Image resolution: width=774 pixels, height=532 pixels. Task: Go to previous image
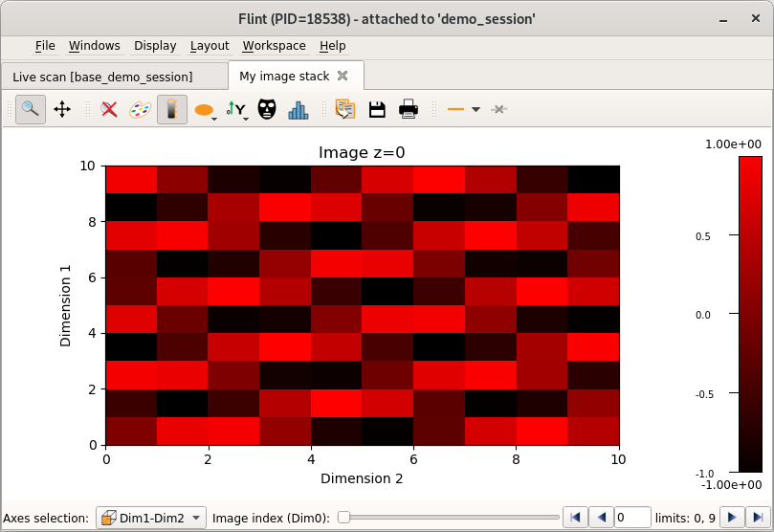coord(601,518)
